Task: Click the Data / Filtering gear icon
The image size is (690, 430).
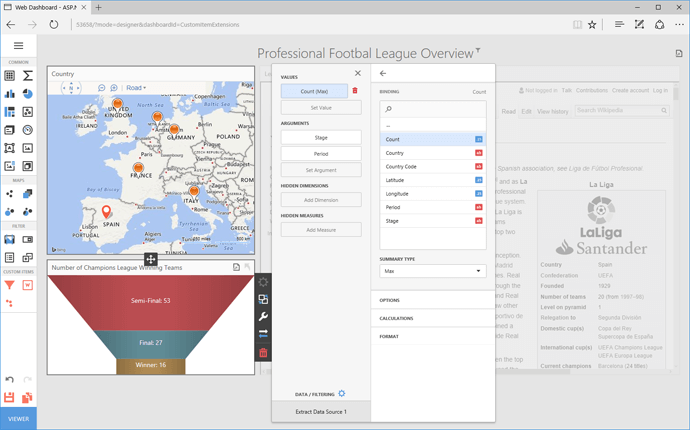Action: click(342, 394)
